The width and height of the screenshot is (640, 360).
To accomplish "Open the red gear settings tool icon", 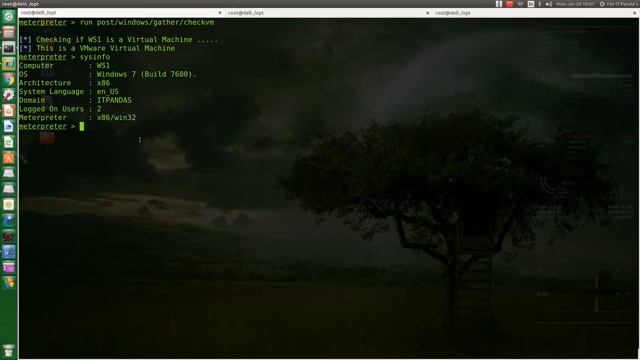I will [9, 95].
